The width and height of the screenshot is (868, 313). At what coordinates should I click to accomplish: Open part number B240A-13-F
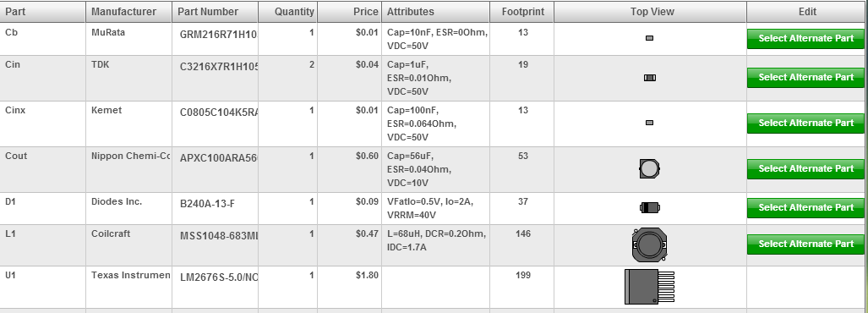click(x=207, y=204)
